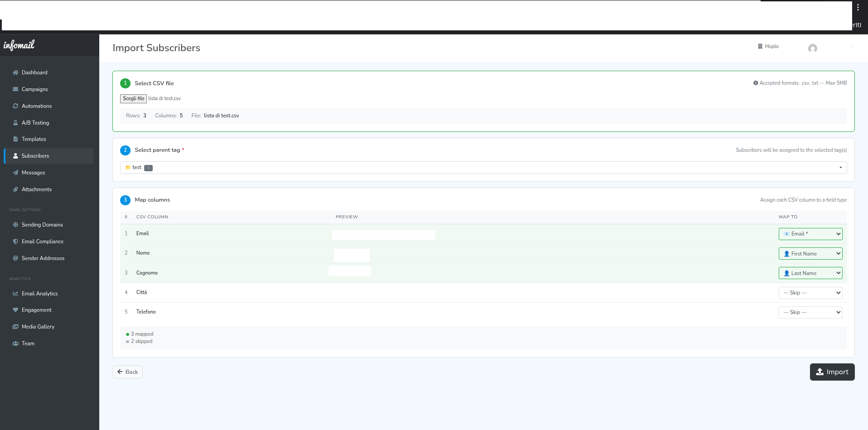This screenshot has width=868, height=430.
Task: View Sender Addresses
Action: point(43,258)
